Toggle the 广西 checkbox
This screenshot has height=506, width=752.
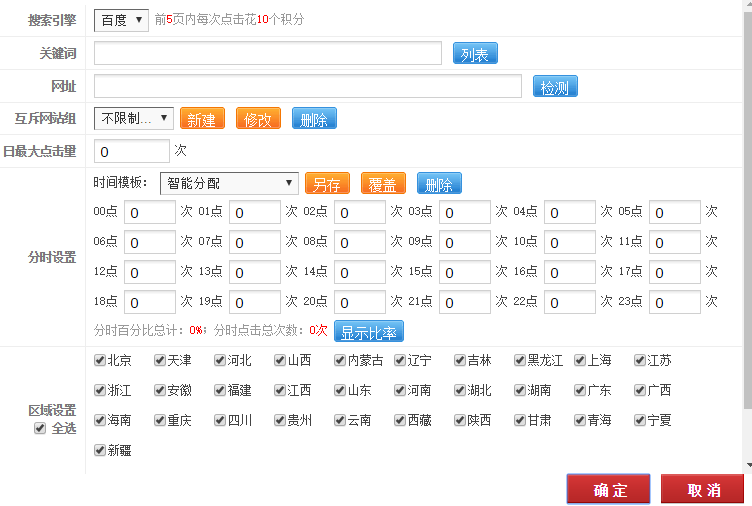tap(640, 390)
